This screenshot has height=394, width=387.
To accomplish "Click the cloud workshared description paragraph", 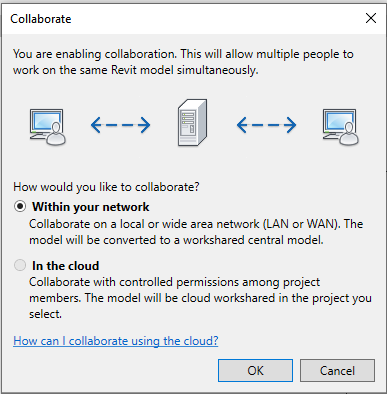I will 200,298.
